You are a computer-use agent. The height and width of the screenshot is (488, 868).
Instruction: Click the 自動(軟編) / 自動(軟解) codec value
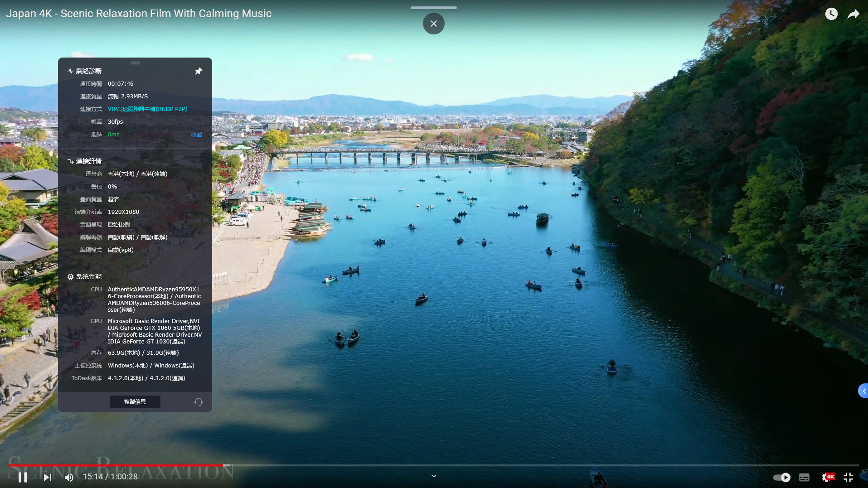(138, 237)
